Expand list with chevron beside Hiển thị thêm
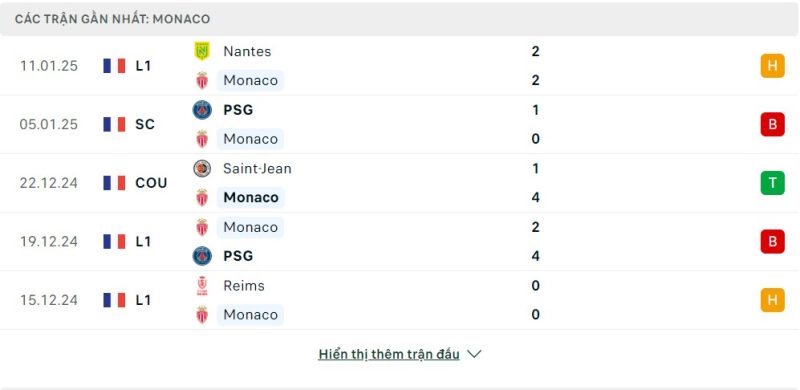Viewport: 800px width, 390px height. coord(474,354)
